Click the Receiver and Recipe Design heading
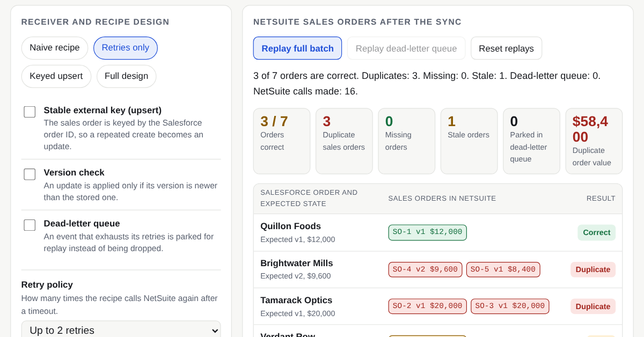 point(96,22)
